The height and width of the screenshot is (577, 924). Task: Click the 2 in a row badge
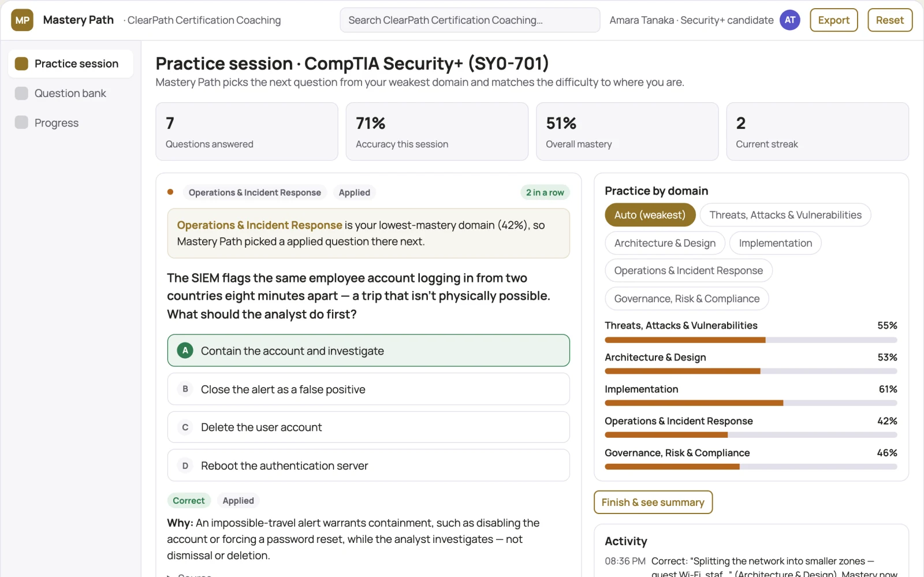coord(545,192)
